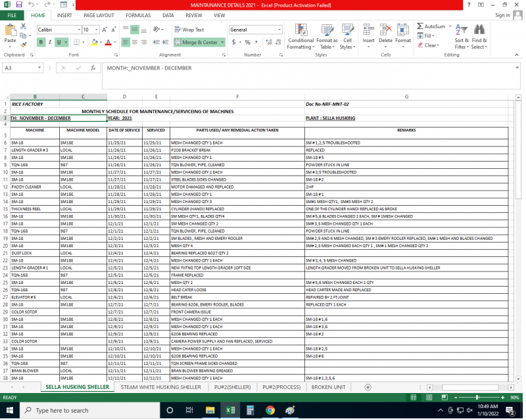Image resolution: width=526 pixels, height=420 pixels.
Task: Open Cell Styles gallery
Action: tap(347, 37)
